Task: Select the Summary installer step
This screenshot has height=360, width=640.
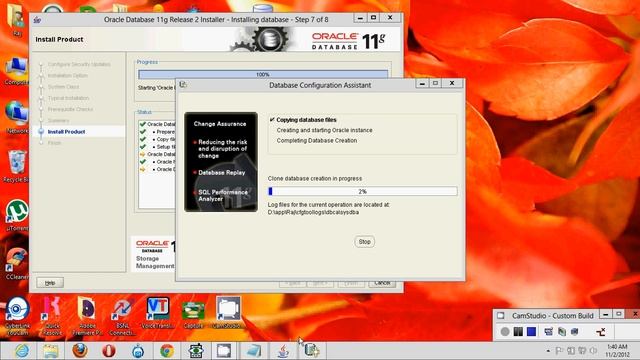Action: click(x=58, y=120)
